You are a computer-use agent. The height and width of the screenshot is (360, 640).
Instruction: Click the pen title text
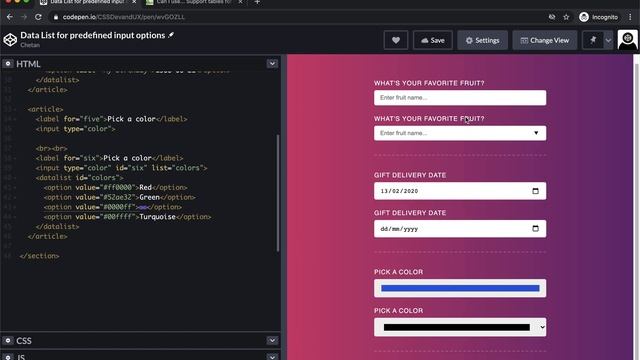[x=93, y=35]
